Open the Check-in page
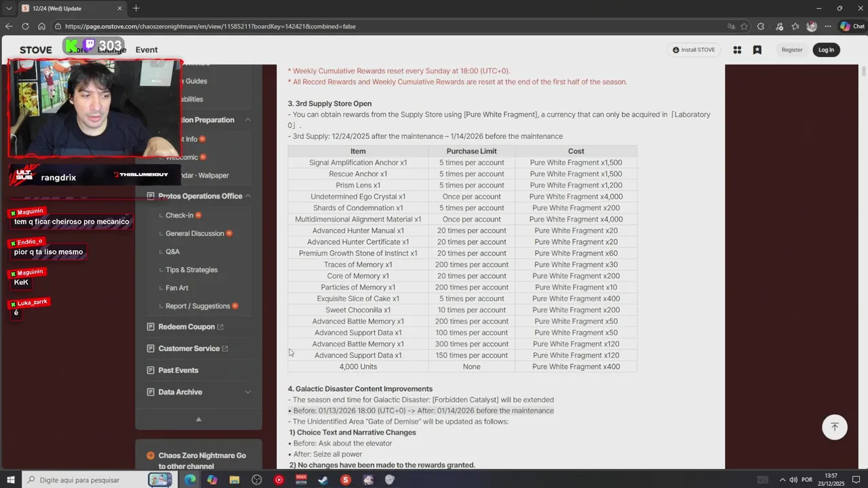The height and width of the screenshot is (488, 868). pyautogui.click(x=180, y=215)
